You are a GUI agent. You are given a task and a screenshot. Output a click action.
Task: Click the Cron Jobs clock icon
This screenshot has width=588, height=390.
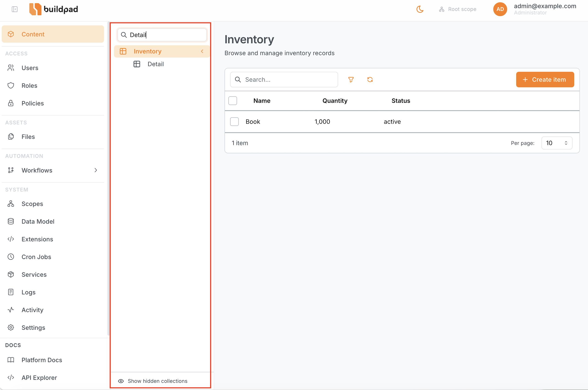[x=11, y=257]
